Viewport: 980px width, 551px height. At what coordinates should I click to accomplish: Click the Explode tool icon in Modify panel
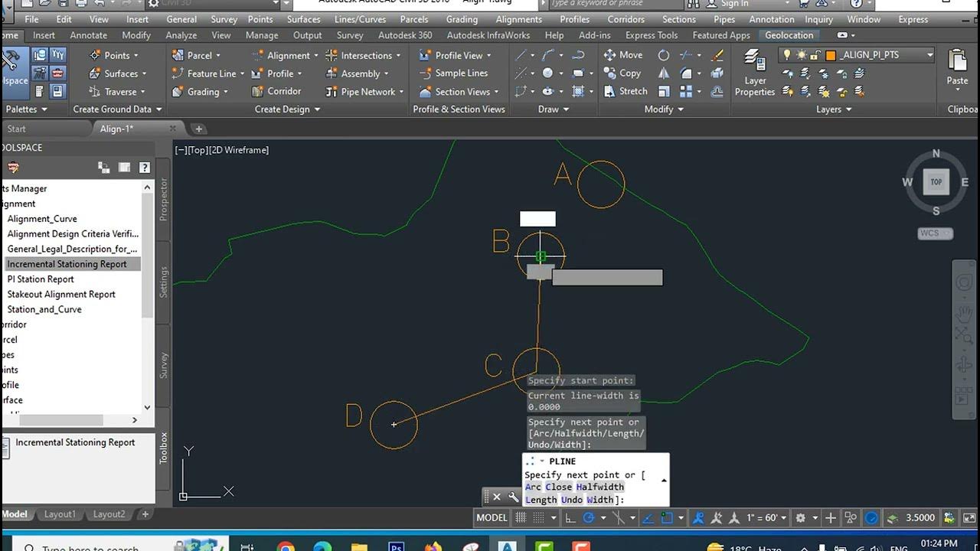coord(717,73)
